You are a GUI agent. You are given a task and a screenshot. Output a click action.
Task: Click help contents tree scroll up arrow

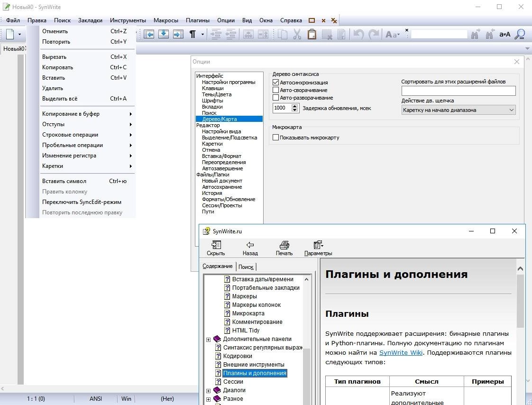point(306,279)
